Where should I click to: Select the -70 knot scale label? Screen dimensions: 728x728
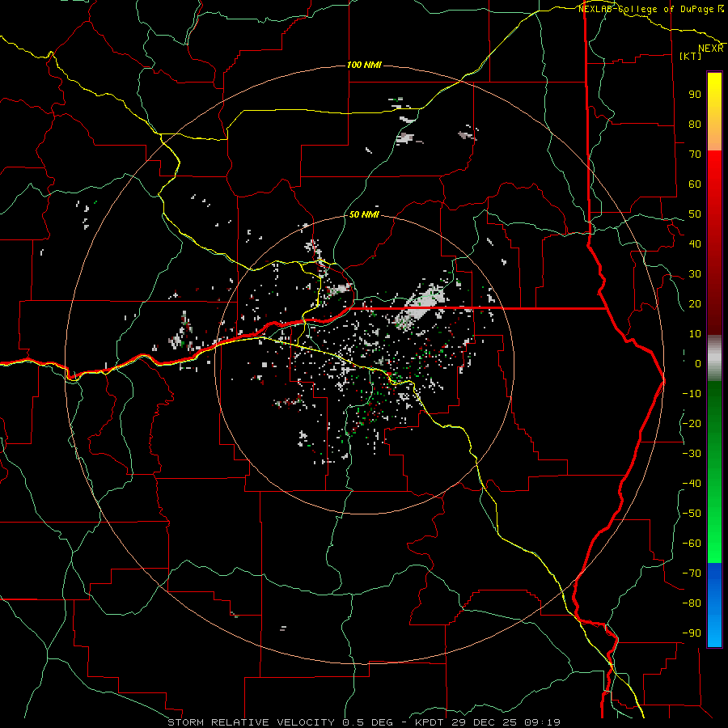click(x=692, y=574)
